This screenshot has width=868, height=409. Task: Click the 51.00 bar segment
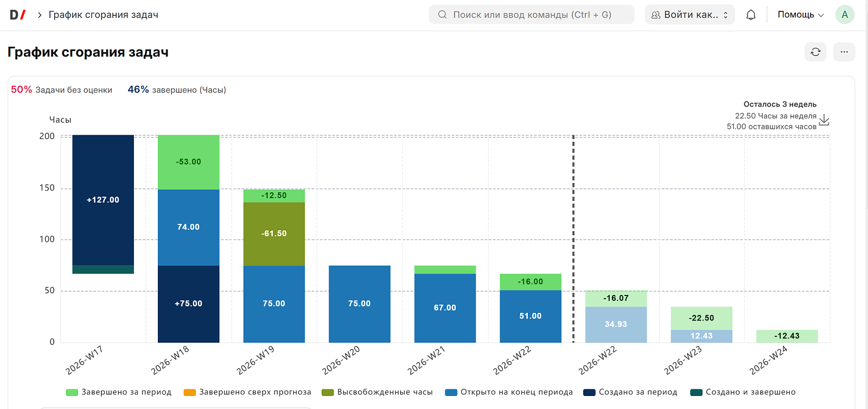tap(531, 316)
